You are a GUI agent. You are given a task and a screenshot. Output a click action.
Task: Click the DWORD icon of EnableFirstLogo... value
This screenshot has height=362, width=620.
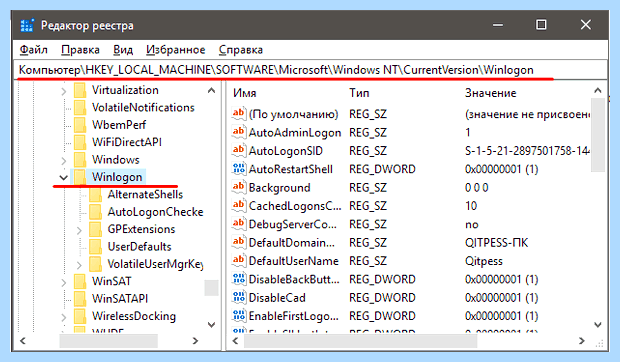pos(238,316)
